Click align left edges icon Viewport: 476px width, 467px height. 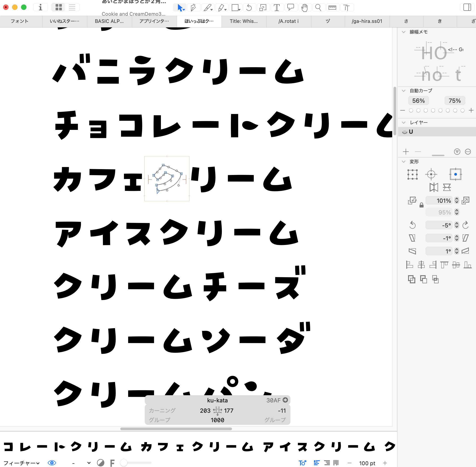(409, 265)
